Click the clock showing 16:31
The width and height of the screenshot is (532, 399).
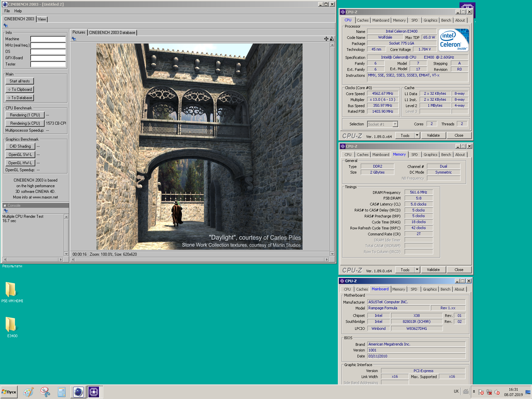[513, 389]
